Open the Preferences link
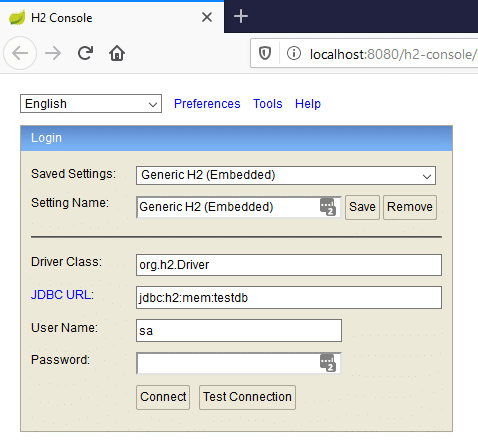This screenshot has width=478, height=440. (207, 104)
